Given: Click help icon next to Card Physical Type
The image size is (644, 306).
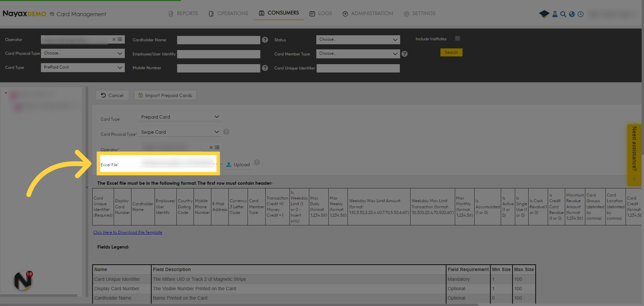Looking at the screenshot, I should tap(226, 132).
